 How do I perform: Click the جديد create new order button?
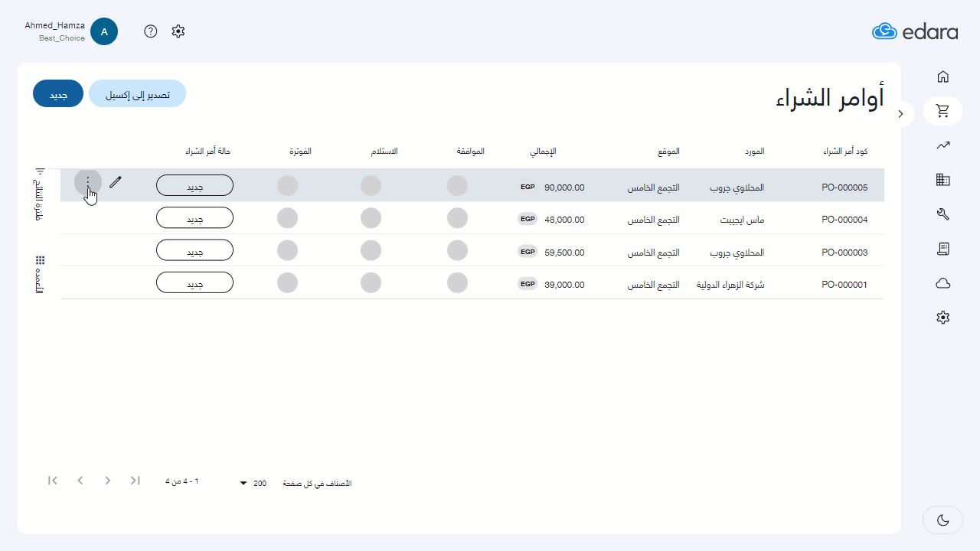pyautogui.click(x=58, y=93)
